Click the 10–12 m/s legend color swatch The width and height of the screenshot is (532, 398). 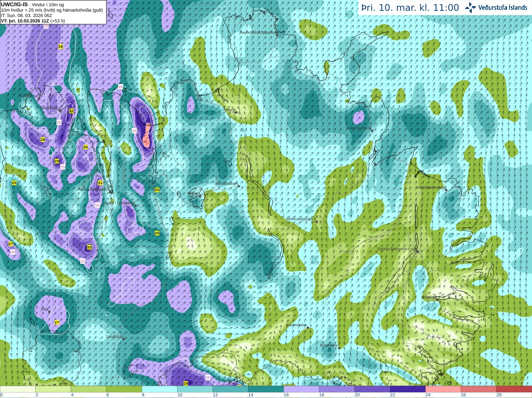coord(195,389)
